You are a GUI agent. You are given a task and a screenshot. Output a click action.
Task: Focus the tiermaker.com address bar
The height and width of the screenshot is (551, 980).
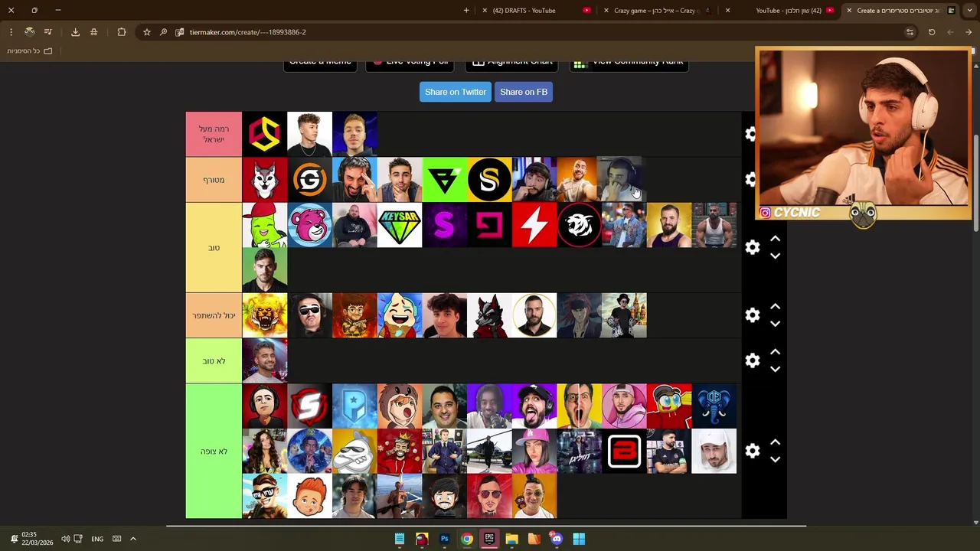(528, 32)
